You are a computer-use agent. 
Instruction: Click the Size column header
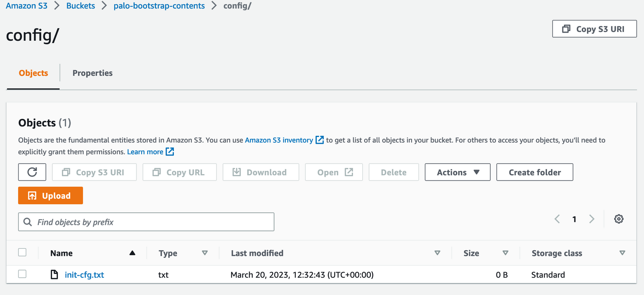point(471,253)
